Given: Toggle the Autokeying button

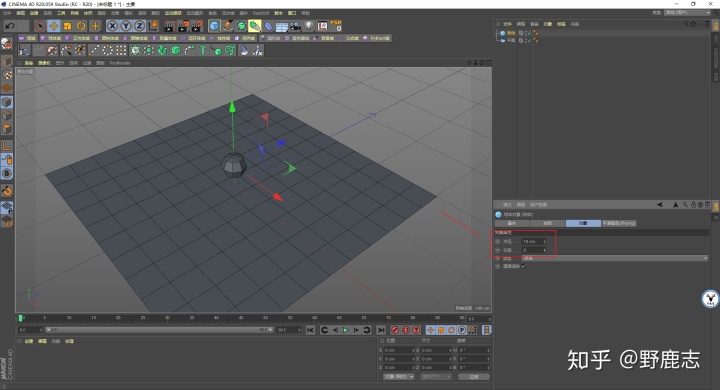Looking at the screenshot, I should point(405,330).
